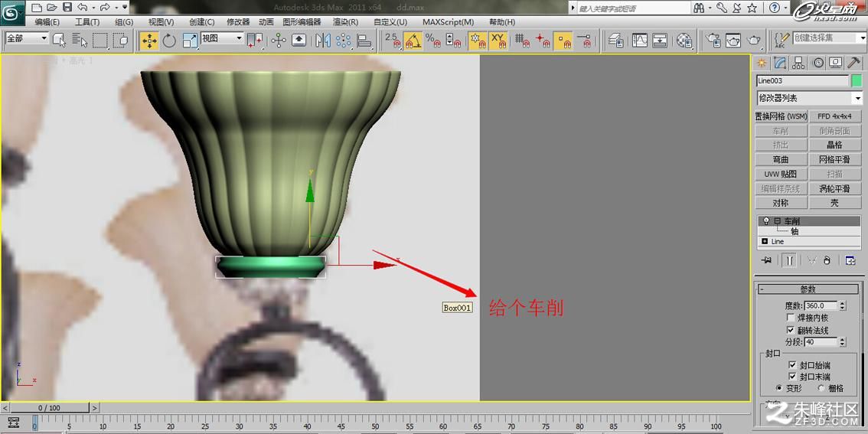Select the 栅格 radio button
The width and height of the screenshot is (868, 434).
click(821, 388)
